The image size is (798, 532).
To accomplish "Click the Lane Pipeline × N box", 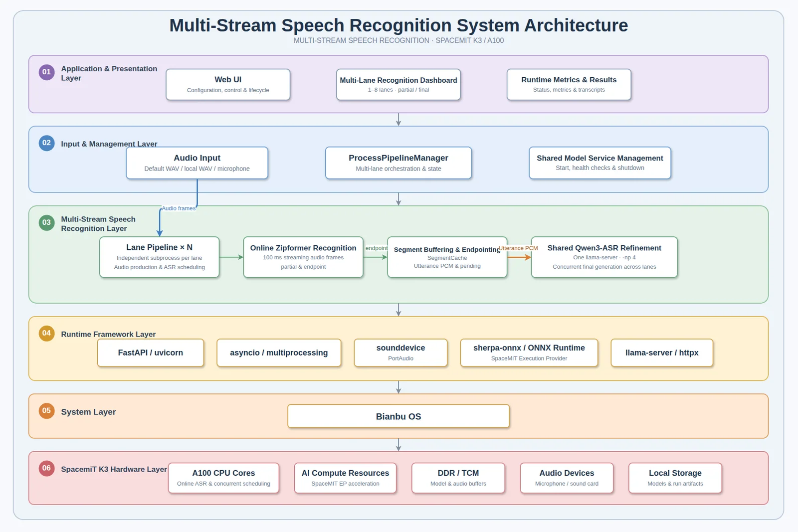I will (160, 257).
